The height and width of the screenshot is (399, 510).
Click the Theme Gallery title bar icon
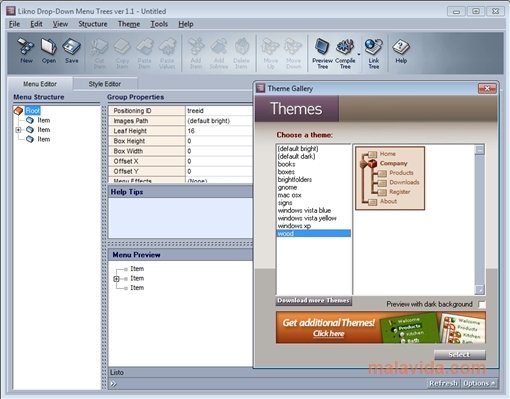[x=260, y=88]
